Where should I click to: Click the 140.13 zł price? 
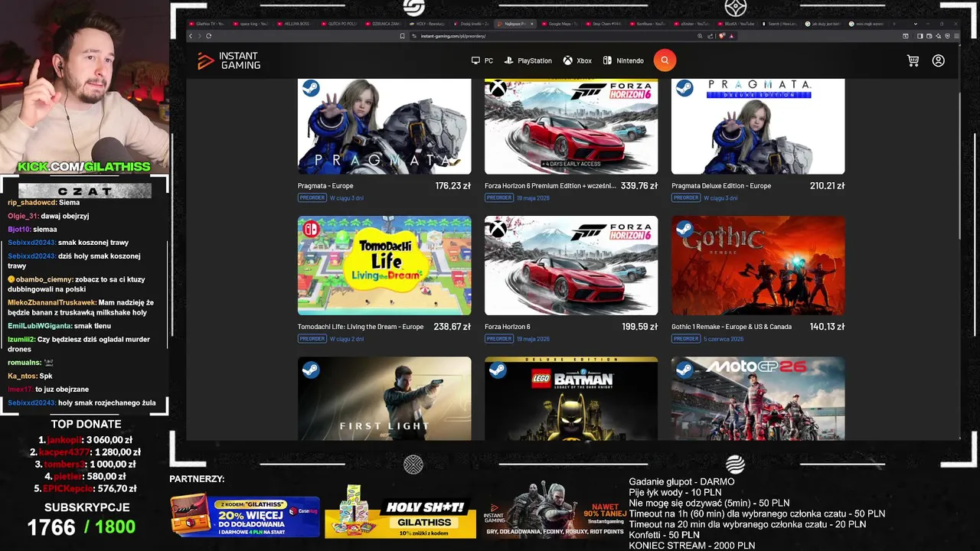827,327
